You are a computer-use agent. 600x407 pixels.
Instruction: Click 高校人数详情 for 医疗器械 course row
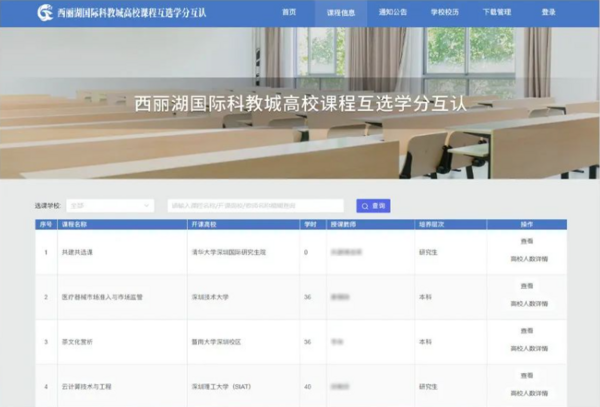529,304
